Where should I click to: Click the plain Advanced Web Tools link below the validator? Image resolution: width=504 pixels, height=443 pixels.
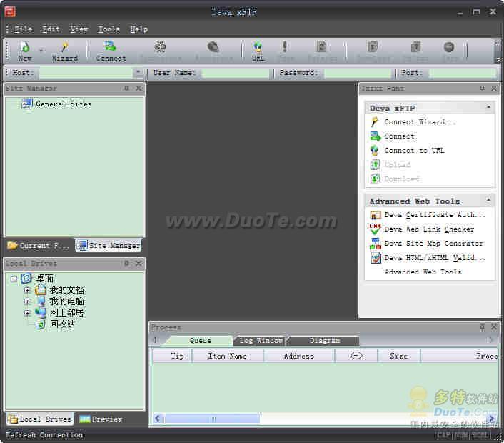pos(423,272)
